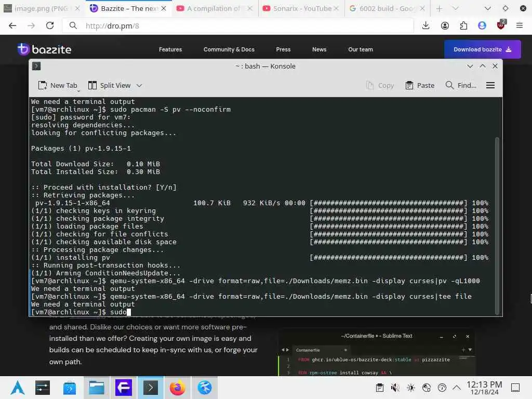The height and width of the screenshot is (399, 532).
Task: Go forward in Firefox browser
Action: 31,26
